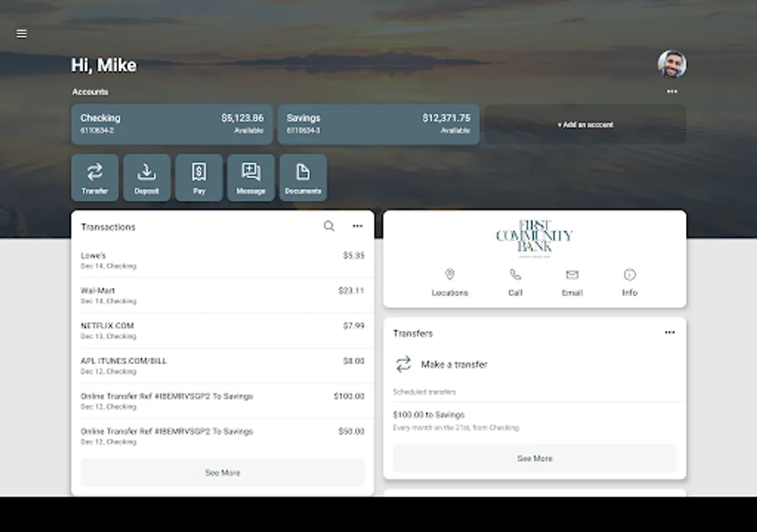This screenshot has width=757, height=532.
Task: Open the Transfers card options menu
Action: [669, 332]
